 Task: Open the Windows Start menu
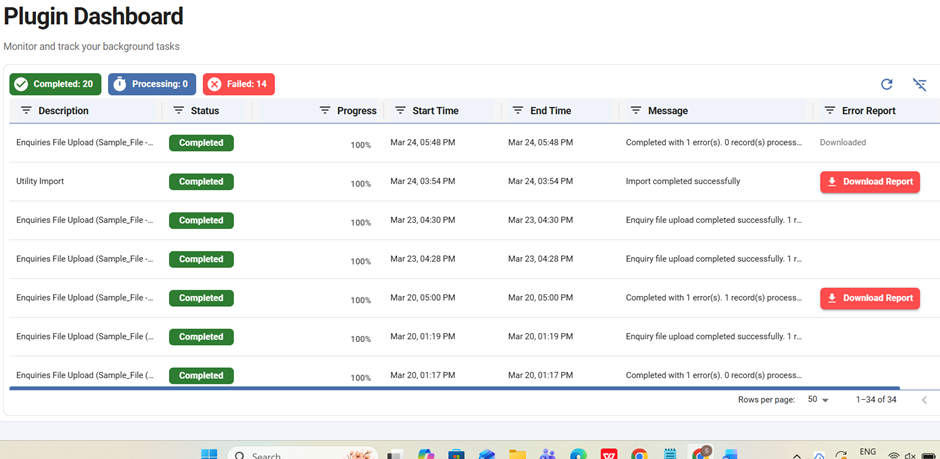[209, 455]
